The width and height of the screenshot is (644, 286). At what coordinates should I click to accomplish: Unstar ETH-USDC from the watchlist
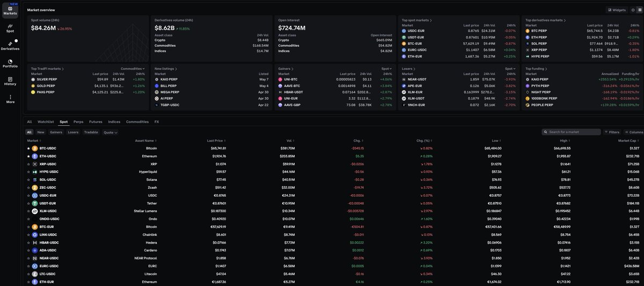(28, 156)
